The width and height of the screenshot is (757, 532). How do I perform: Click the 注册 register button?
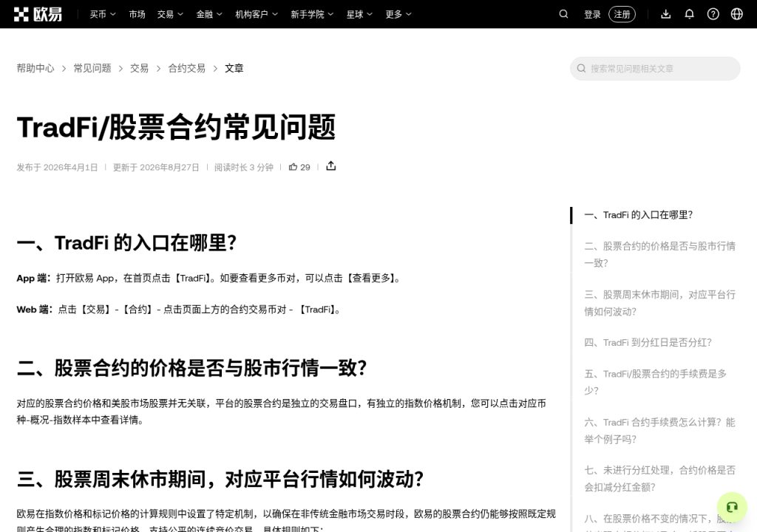[x=622, y=15]
